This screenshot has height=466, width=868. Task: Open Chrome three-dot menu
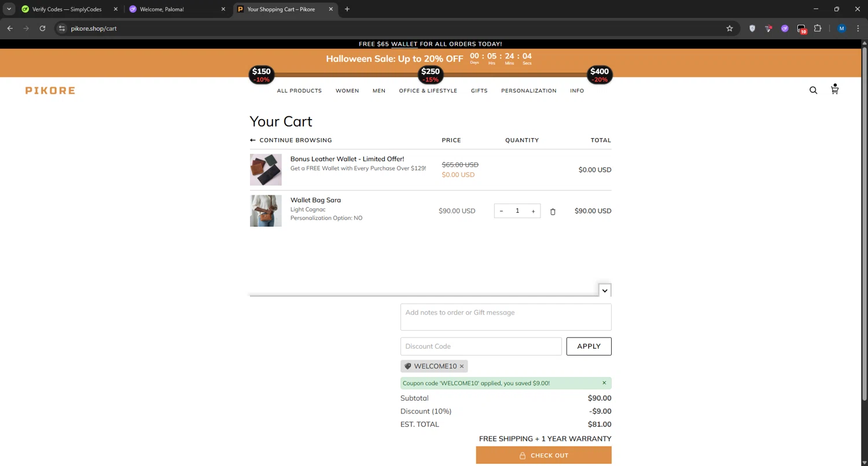[858, 28]
